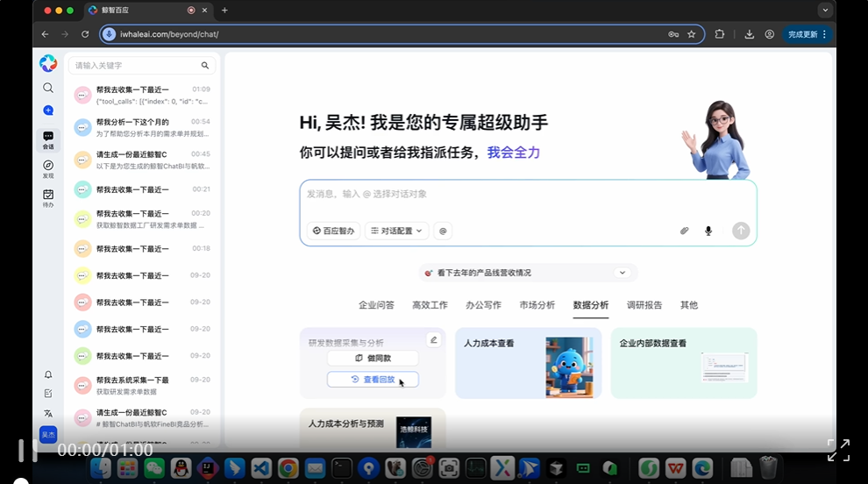Open the chat timestamped 01:09
The image size is (868, 484).
click(x=142, y=96)
